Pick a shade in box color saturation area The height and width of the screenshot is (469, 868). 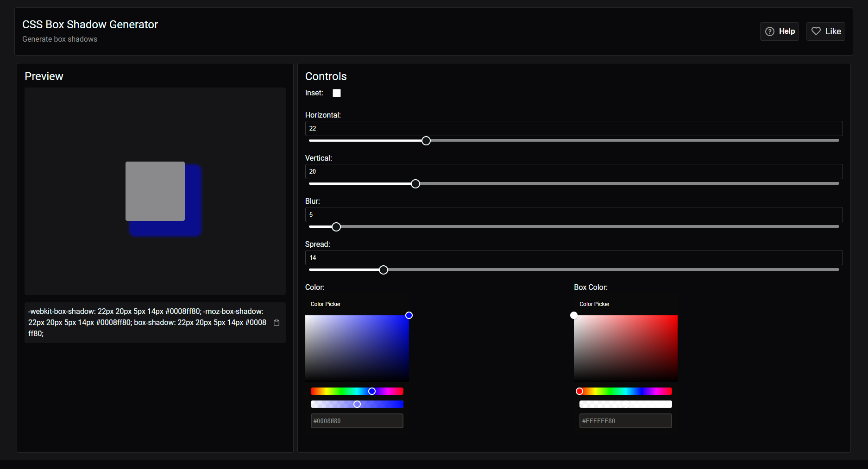[626, 348]
